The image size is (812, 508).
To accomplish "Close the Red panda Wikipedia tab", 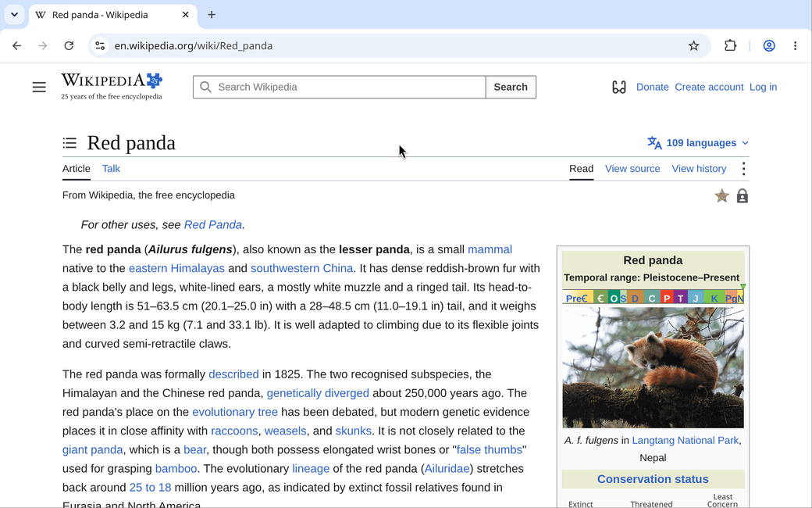I will [x=185, y=15].
